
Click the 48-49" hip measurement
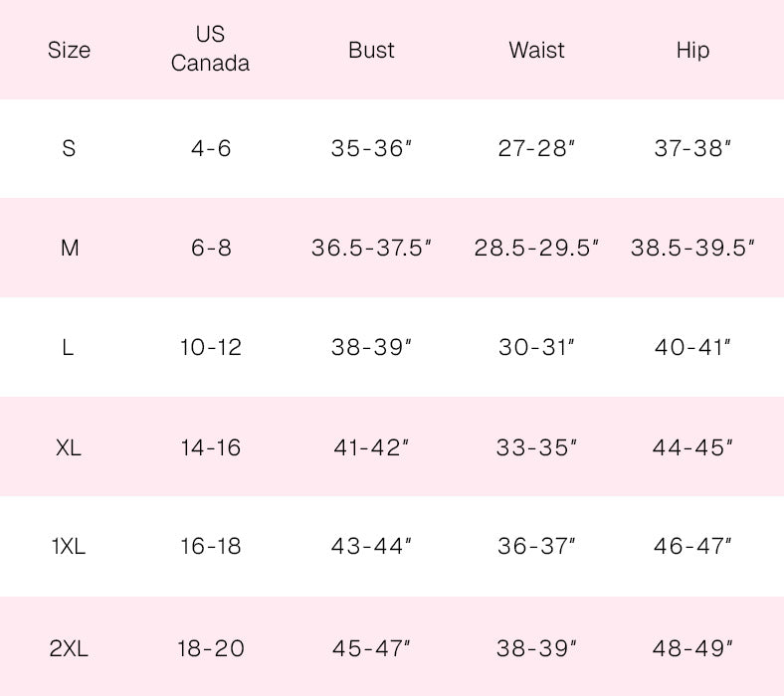click(692, 648)
